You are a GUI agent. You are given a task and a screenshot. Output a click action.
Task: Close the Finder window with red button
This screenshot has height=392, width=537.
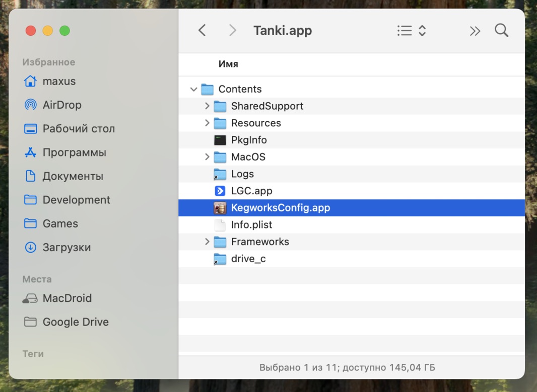click(x=31, y=31)
